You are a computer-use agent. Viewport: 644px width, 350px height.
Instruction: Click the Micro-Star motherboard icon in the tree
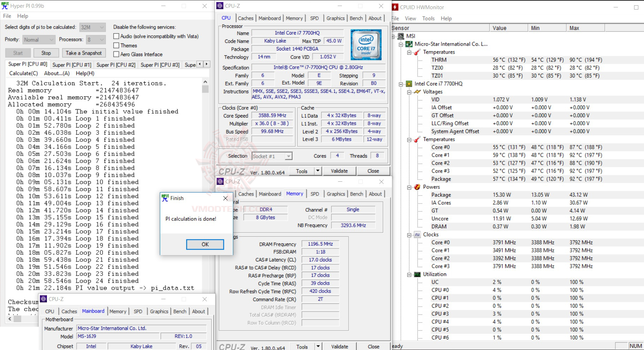click(409, 44)
